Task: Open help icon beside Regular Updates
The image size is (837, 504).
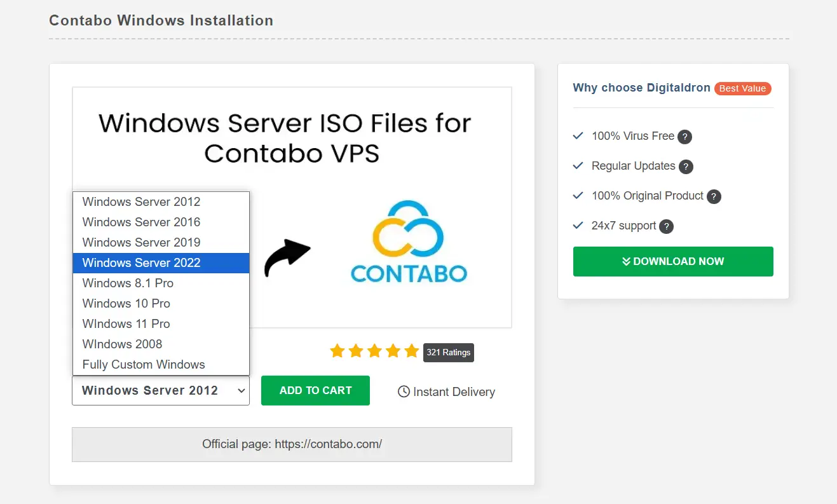Action: tap(686, 167)
